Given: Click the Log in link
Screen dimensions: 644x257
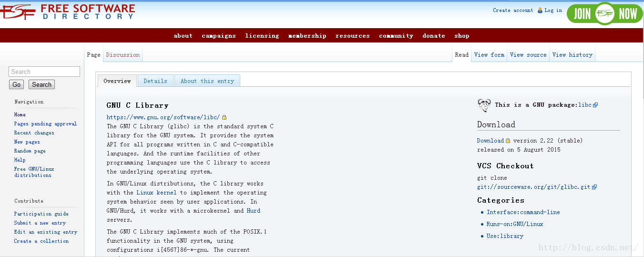Looking at the screenshot, I should pos(553,10).
